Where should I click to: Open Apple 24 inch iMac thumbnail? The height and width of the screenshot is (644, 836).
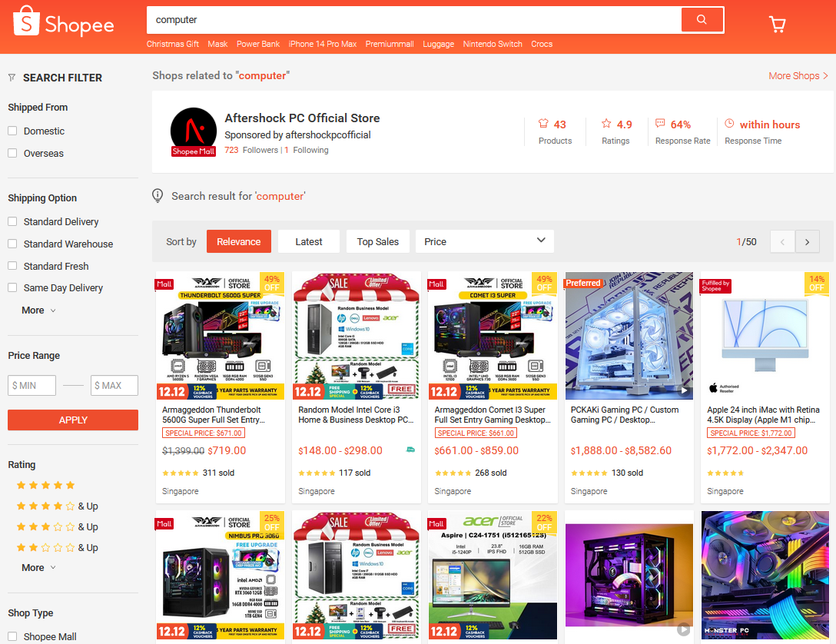pyautogui.click(x=765, y=335)
